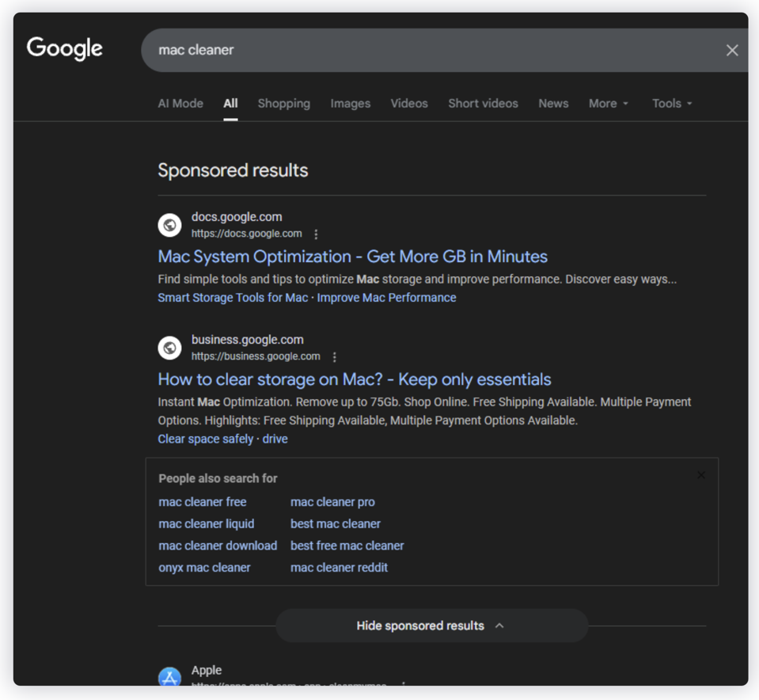The height and width of the screenshot is (700, 759).
Task: Search for best free mac cleaner suggestion
Action: pyautogui.click(x=347, y=546)
